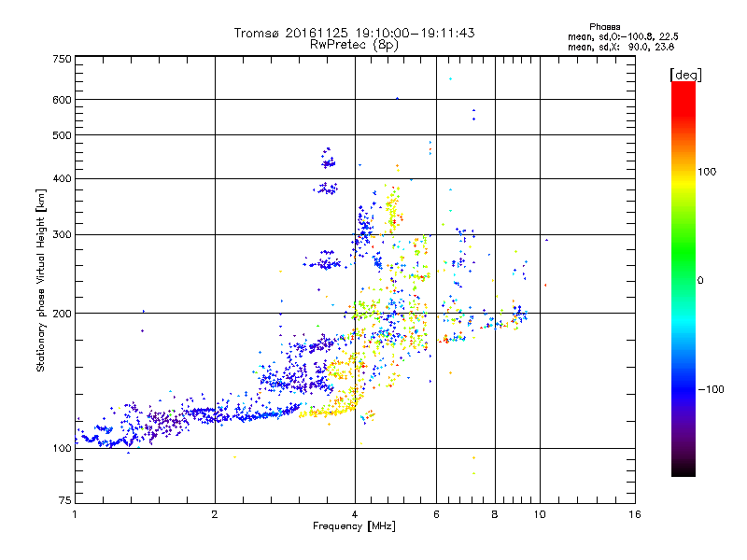Click the 'Phases' header label
The height and width of the screenshot is (560, 747).
(x=604, y=27)
